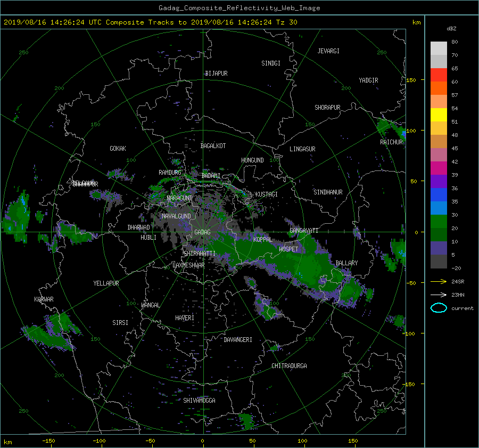Click the orange 57 dBZ swatch
This screenshot has height=448, width=479.
(439, 88)
